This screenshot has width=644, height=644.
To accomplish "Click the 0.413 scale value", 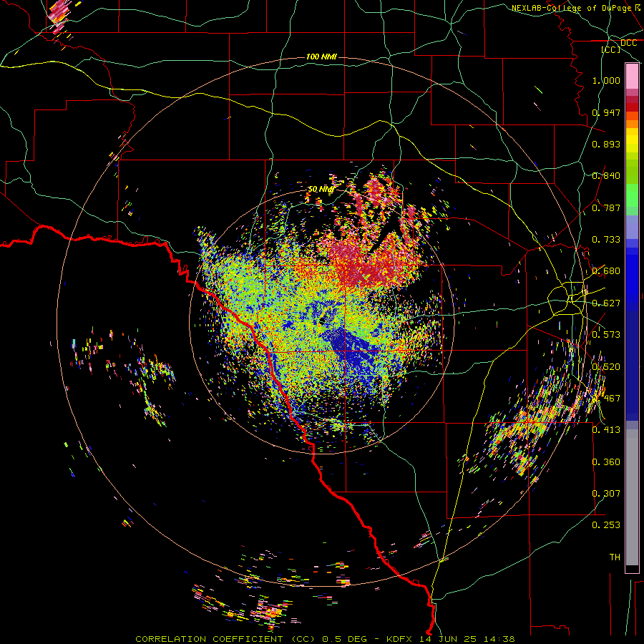I will (x=606, y=430).
